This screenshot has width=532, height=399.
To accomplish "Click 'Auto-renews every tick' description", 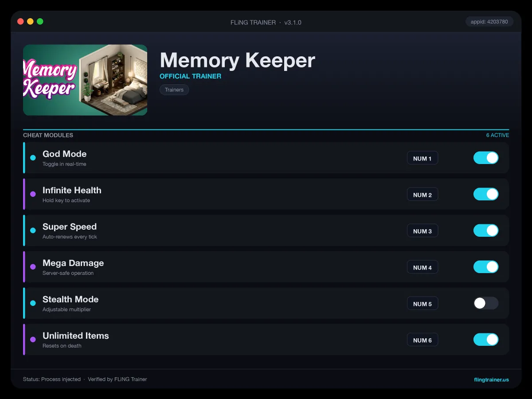I will tap(70, 237).
